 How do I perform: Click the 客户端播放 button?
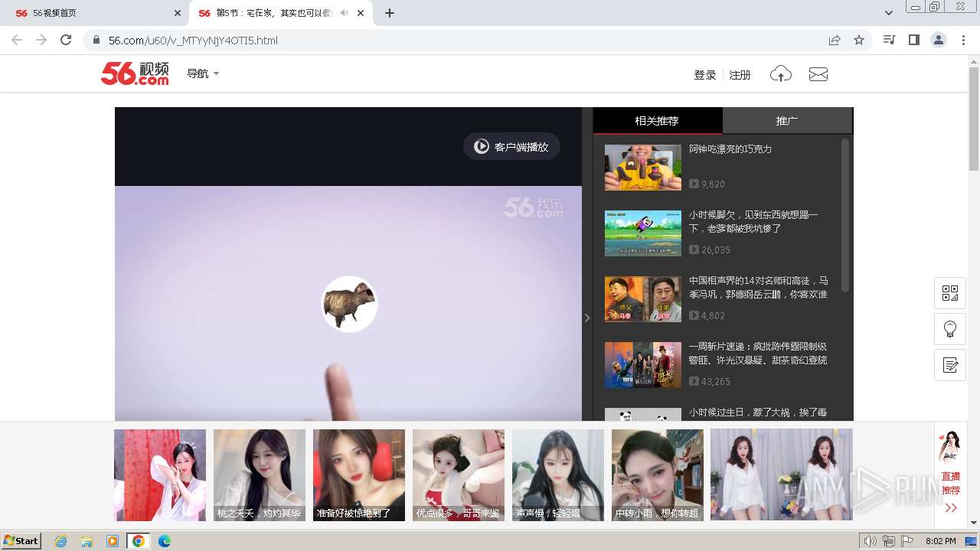pyautogui.click(x=511, y=146)
